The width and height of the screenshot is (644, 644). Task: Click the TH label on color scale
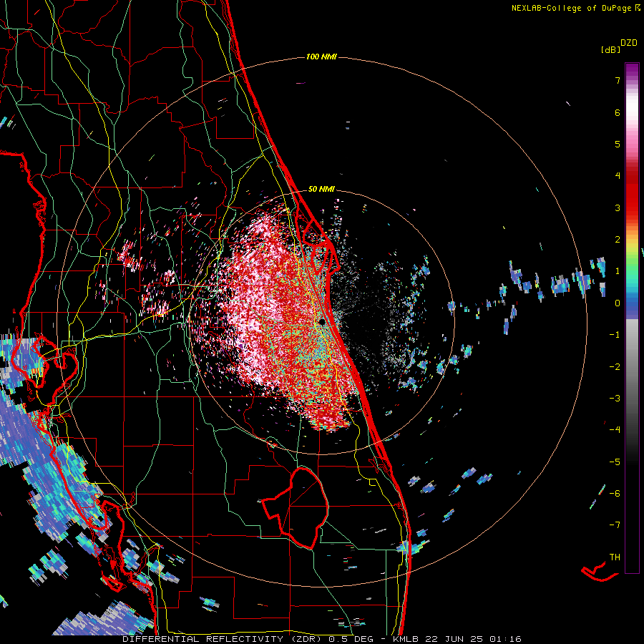pyautogui.click(x=615, y=557)
